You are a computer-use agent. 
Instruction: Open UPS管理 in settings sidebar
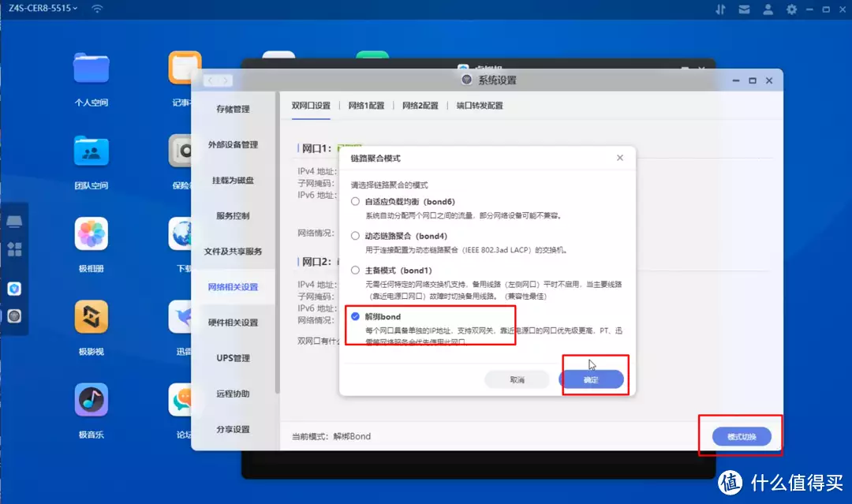pyautogui.click(x=233, y=358)
